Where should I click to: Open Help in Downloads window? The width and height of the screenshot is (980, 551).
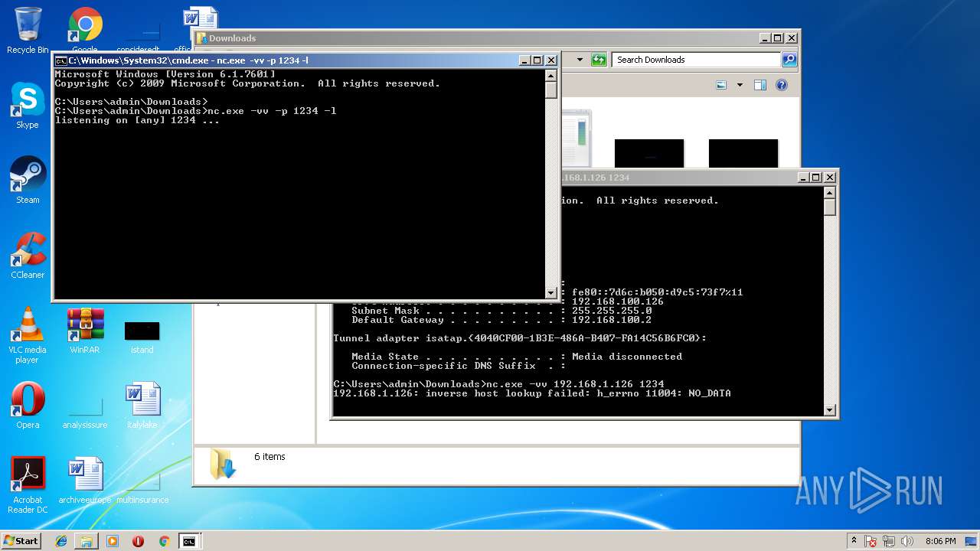pos(782,85)
